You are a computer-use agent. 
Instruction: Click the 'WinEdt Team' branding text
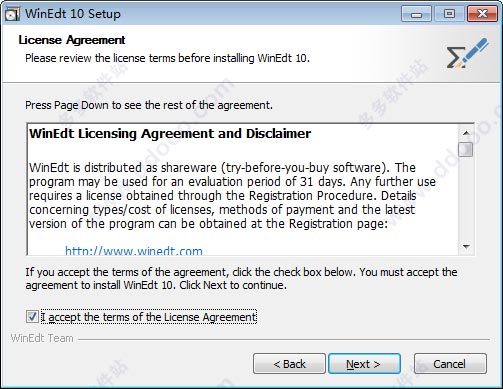42,338
